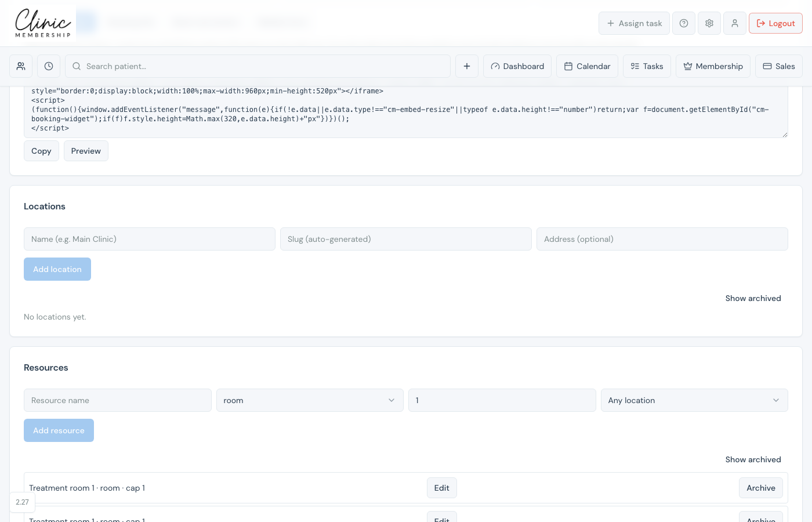The image size is (812, 522).
Task: Open the help question-mark icon
Action: coord(684,23)
